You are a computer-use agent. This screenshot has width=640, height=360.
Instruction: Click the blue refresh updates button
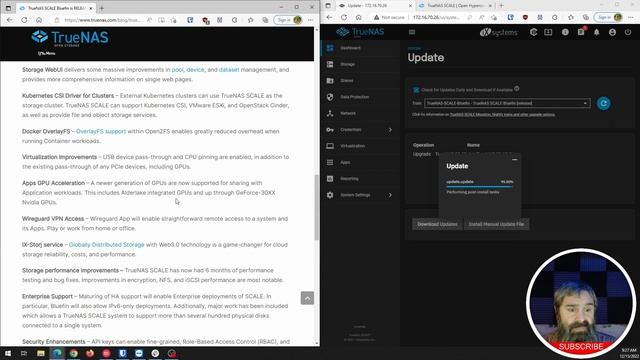click(x=604, y=103)
